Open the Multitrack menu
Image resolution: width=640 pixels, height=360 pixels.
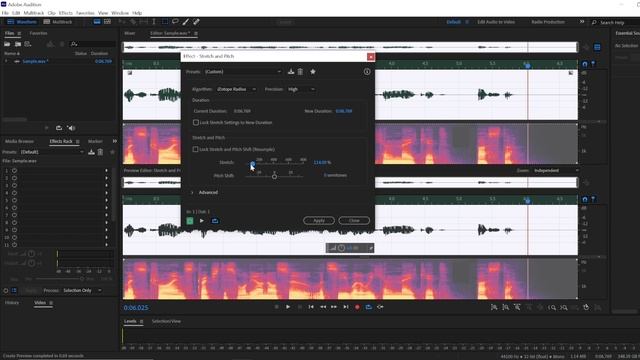33,13
